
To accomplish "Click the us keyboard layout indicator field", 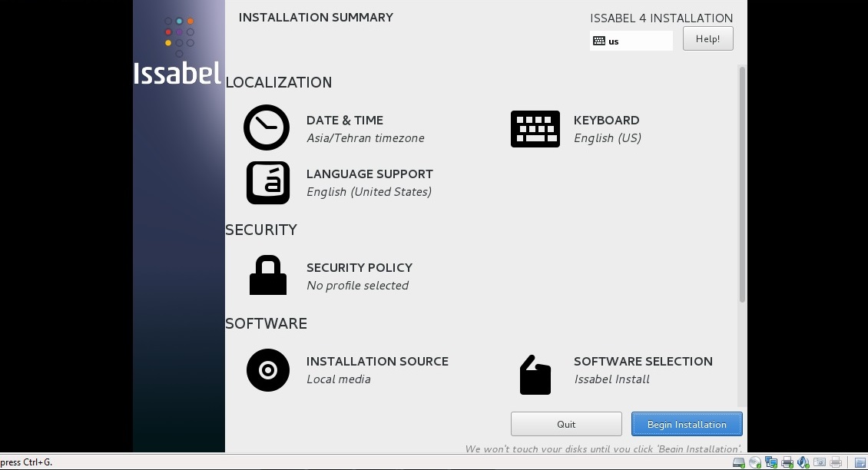I will click(631, 41).
